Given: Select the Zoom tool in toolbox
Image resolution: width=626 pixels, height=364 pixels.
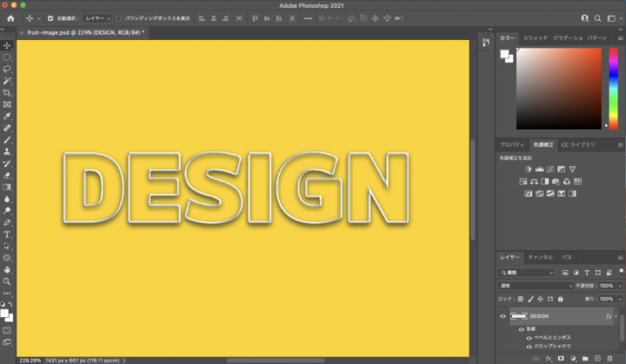Looking at the screenshot, I should click(x=7, y=281).
